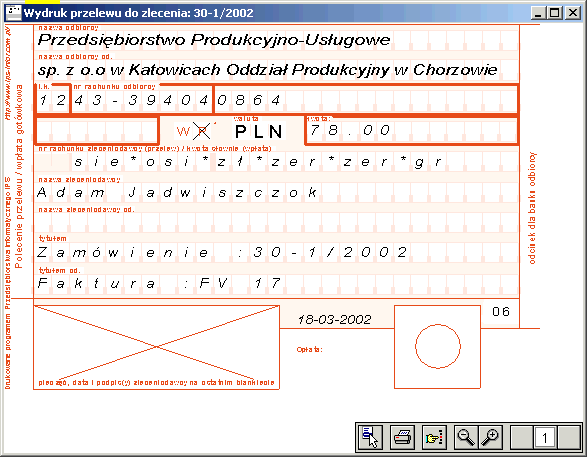Click the Zamówienie : 30-1/2002 title line

(222, 252)
